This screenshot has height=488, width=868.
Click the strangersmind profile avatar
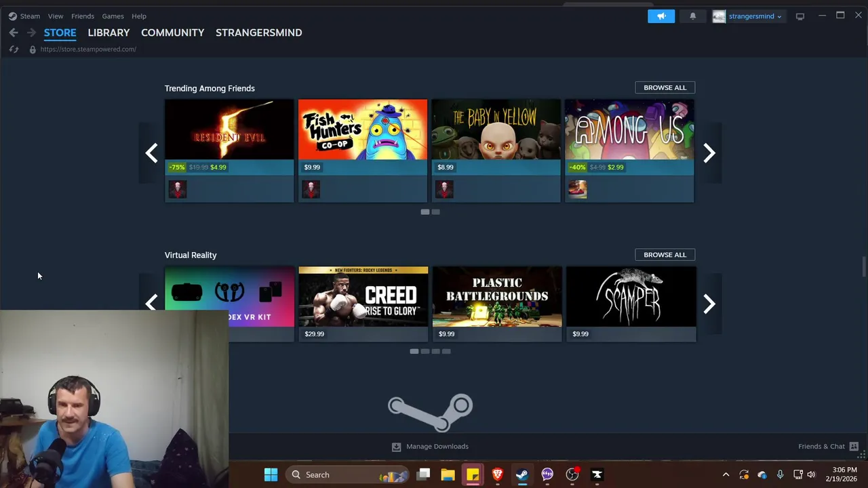pyautogui.click(x=719, y=16)
